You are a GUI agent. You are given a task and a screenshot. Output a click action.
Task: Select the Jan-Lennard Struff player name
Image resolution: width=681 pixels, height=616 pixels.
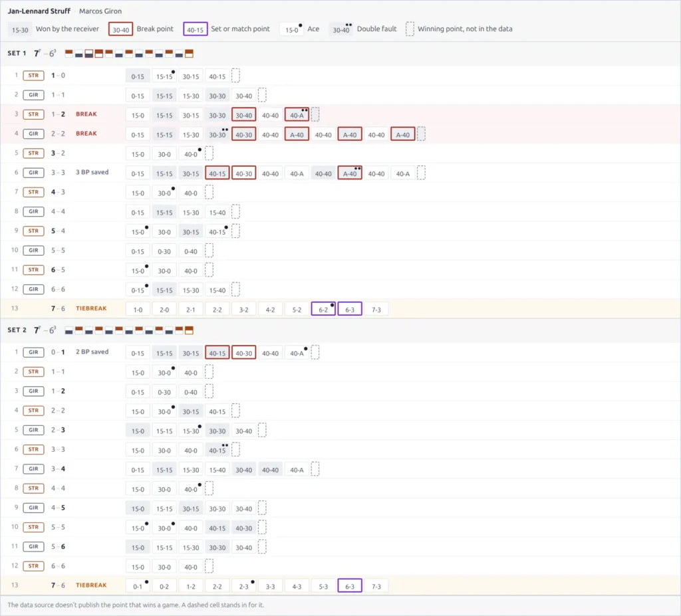point(39,11)
